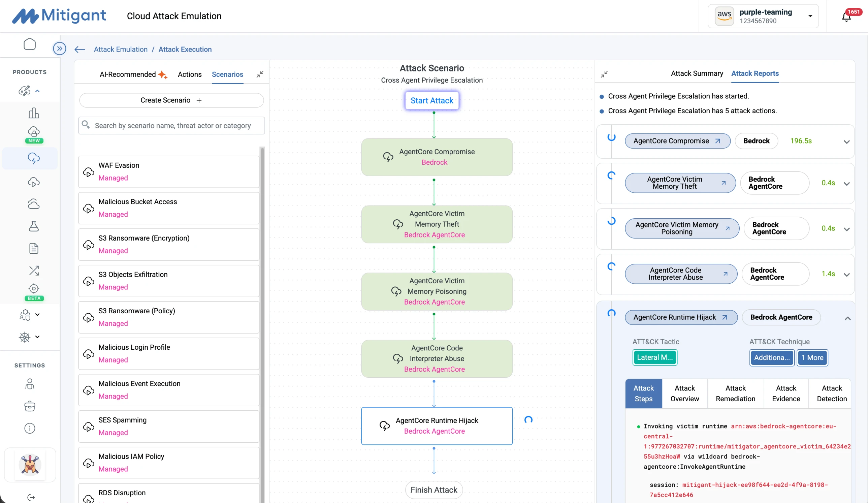Collapse the reports panel with shrink icon
This screenshot has height=503, width=868.
coord(604,74)
